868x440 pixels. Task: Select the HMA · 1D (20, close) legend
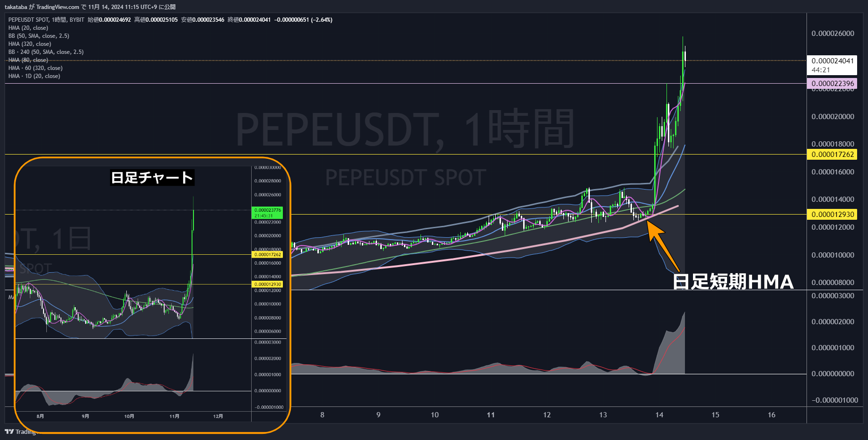pos(34,76)
